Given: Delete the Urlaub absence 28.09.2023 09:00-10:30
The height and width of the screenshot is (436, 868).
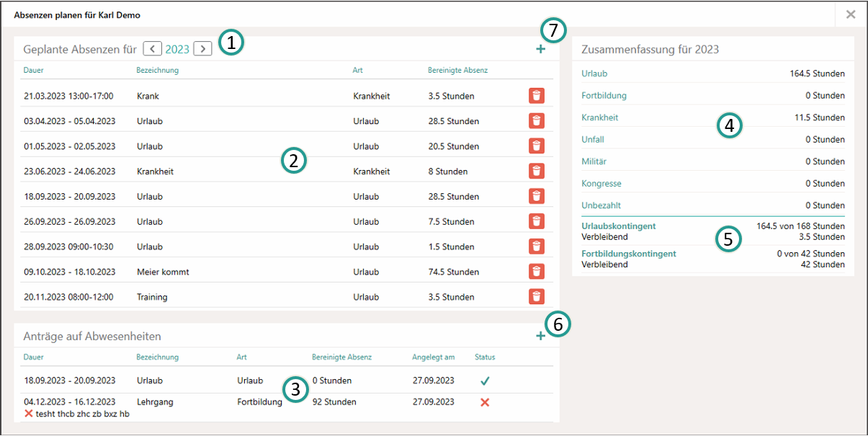Looking at the screenshot, I should pyautogui.click(x=536, y=246).
